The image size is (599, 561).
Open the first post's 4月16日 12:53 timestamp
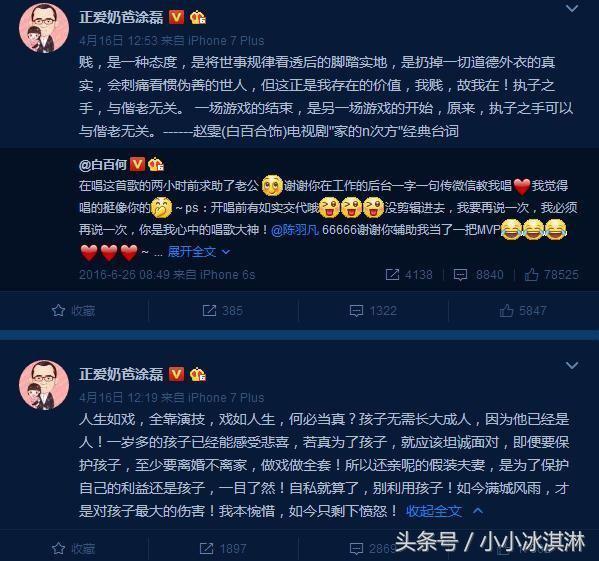pyautogui.click(x=118, y=40)
